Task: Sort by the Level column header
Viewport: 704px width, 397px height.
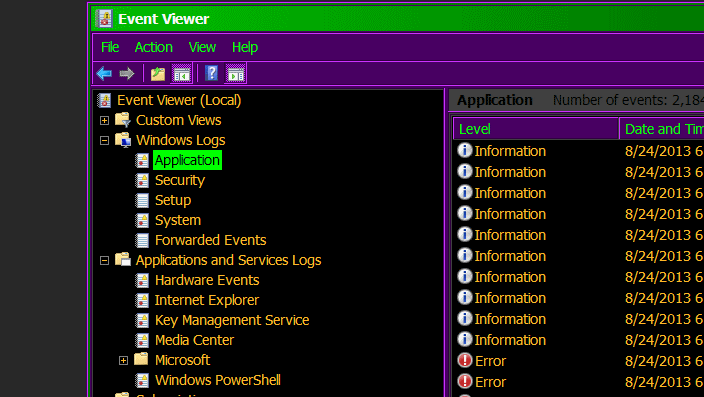Action: (536, 129)
